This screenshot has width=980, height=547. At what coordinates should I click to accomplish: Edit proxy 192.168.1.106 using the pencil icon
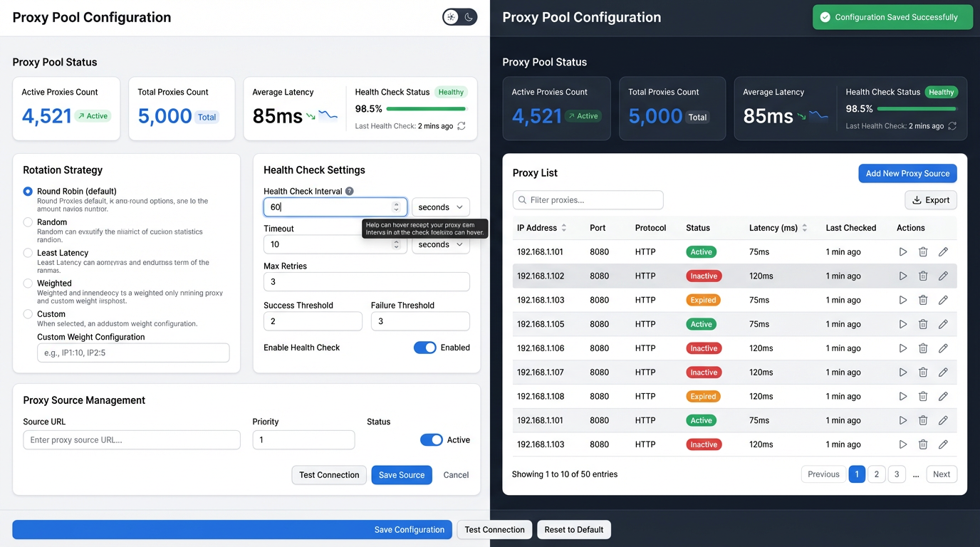tap(943, 348)
